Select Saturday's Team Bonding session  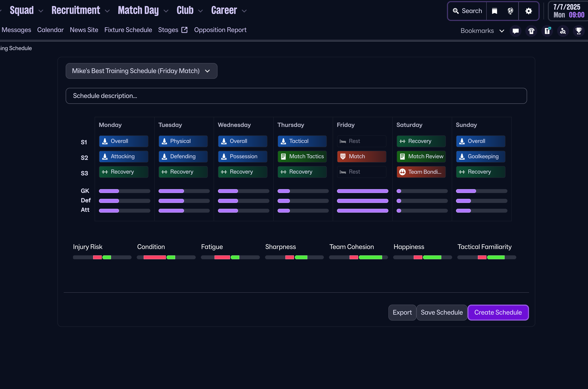[421, 172]
